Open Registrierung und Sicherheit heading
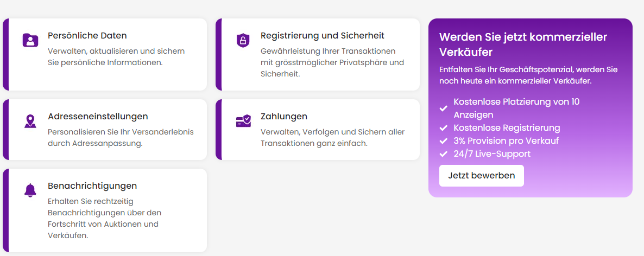This screenshot has width=644, height=256. (323, 36)
